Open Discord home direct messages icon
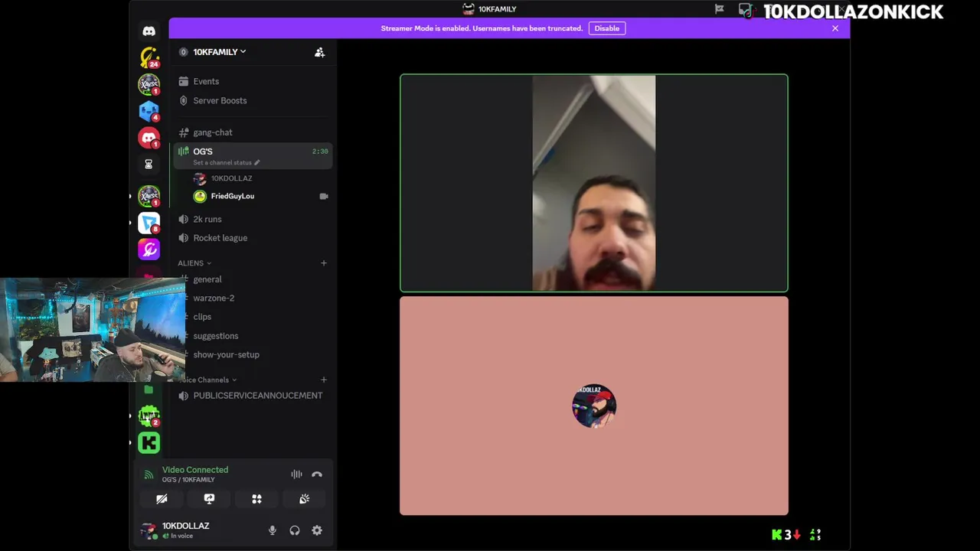This screenshot has height=551, width=980. 149,31
